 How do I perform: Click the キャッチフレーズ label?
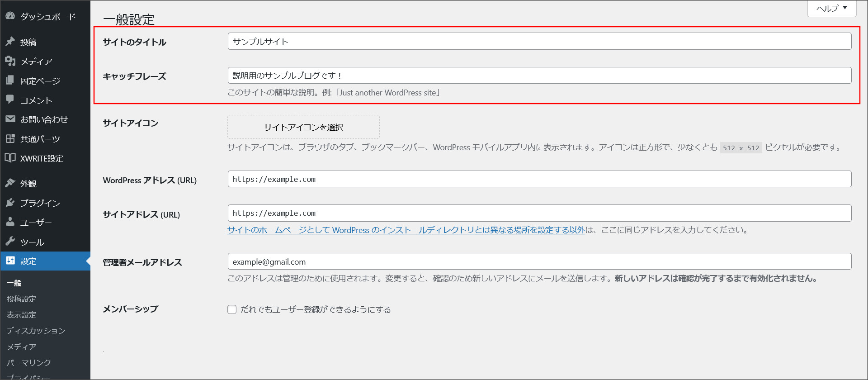point(134,76)
